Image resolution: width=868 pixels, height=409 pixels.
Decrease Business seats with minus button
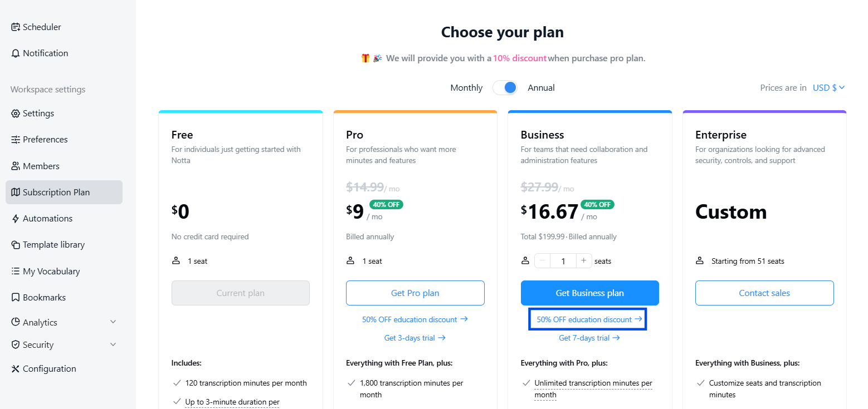click(543, 260)
